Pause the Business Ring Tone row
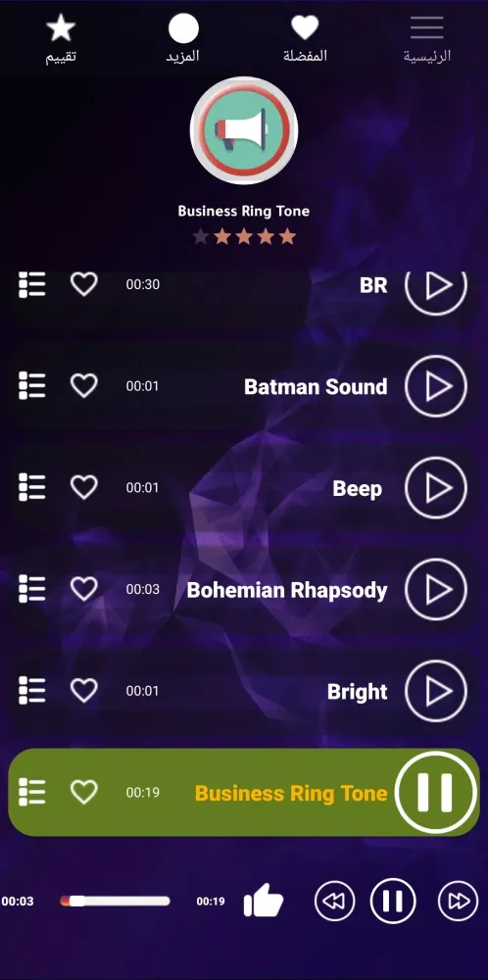Image resolution: width=488 pixels, height=980 pixels. click(435, 792)
